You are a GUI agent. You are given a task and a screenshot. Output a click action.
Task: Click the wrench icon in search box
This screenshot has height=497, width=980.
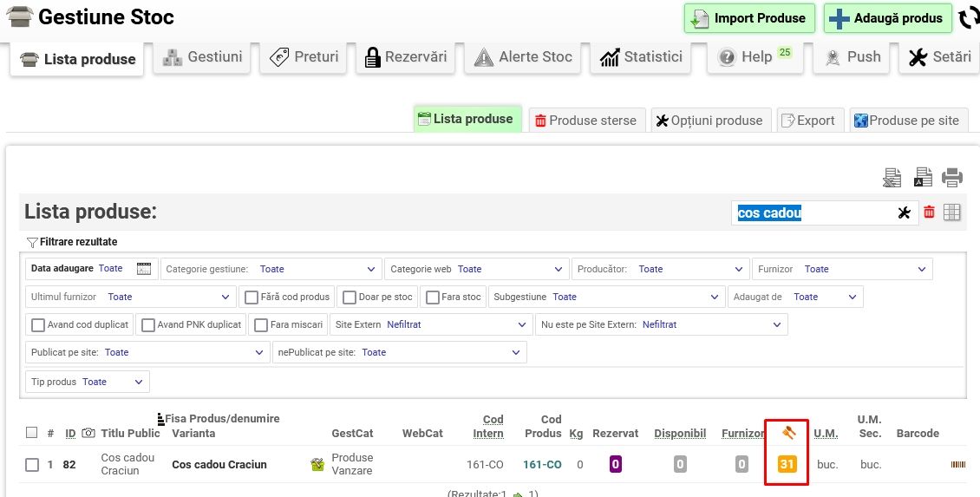(x=904, y=213)
